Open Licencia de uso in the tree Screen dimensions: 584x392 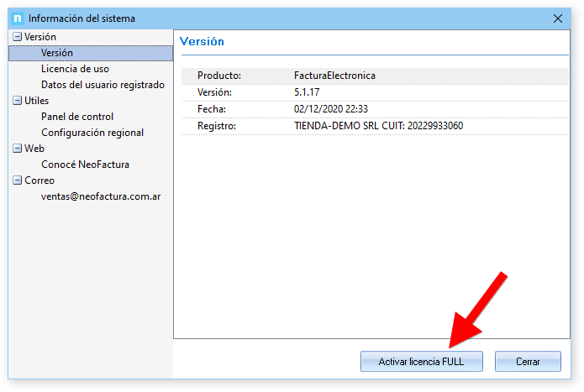click(x=75, y=69)
